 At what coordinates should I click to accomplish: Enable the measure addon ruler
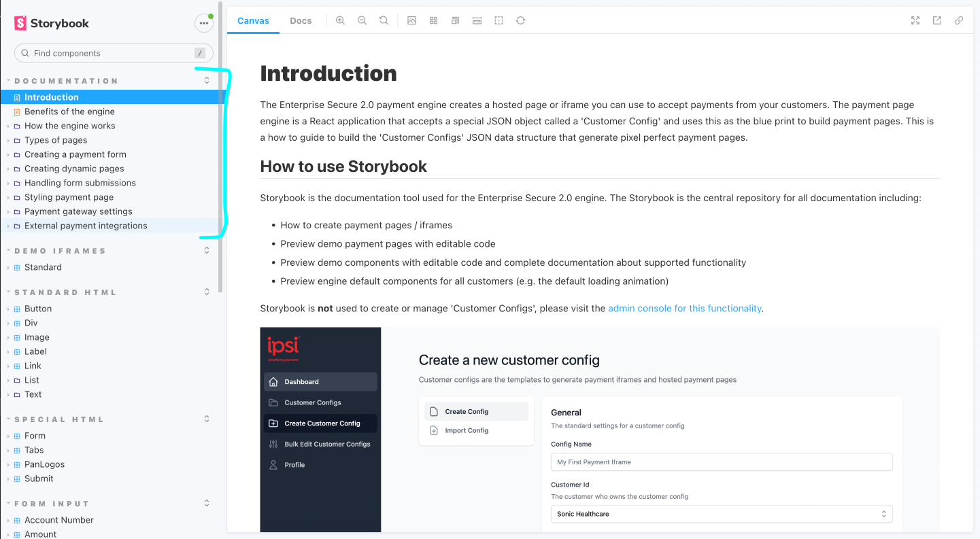[x=477, y=20]
